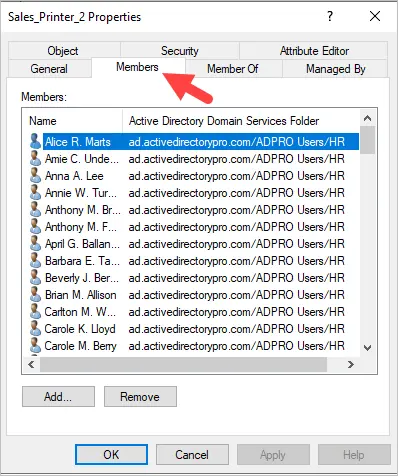Click the folder path in Brian M. Allison's row
Viewport: 398px width, 476px height.
click(237, 295)
